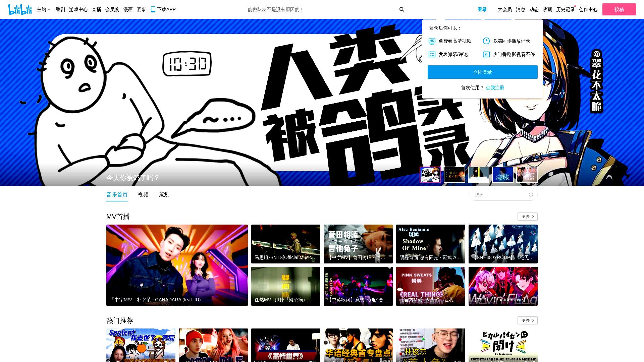Focus the top search input field

(x=320, y=9)
